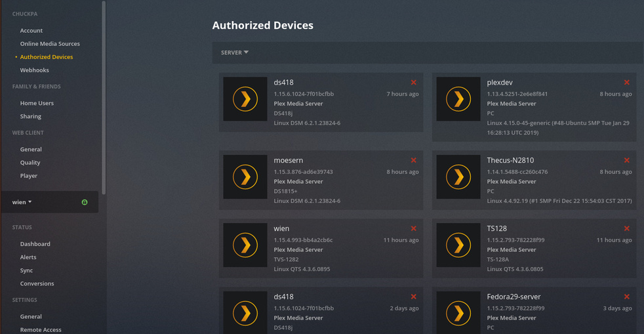Screen dimensions: 644x334
Task: Click the Plex icon of TS128 card
Action: point(458,245)
